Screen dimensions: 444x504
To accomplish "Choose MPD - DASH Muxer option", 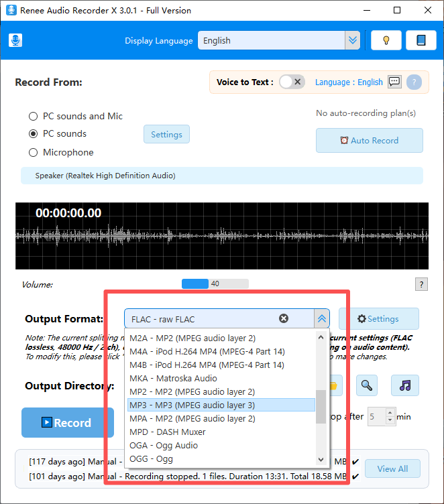I will tap(221, 432).
